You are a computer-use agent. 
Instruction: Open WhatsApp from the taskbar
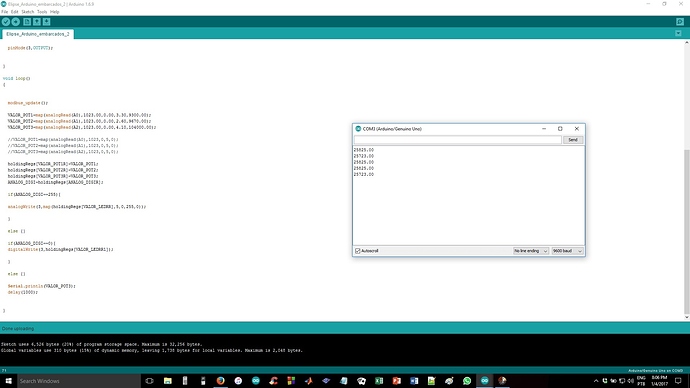pyautogui.click(x=467, y=381)
